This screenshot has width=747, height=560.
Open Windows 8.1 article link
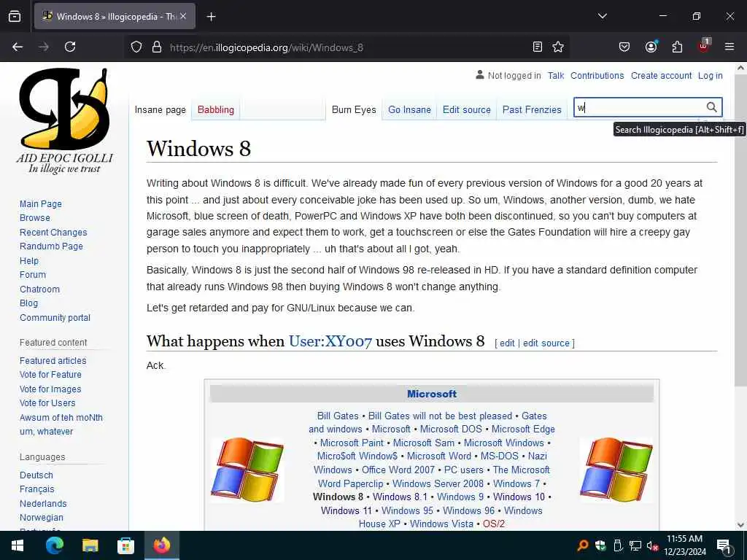point(400,497)
